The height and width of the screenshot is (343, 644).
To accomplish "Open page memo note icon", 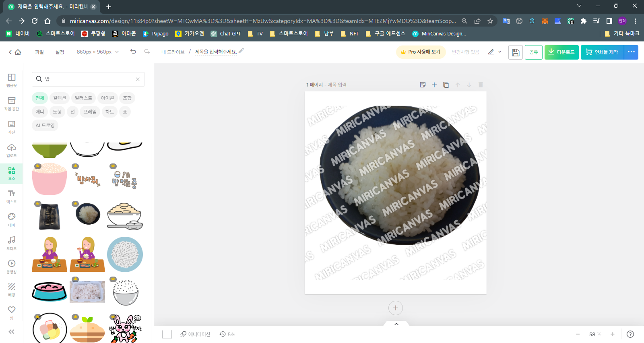I will coord(423,85).
